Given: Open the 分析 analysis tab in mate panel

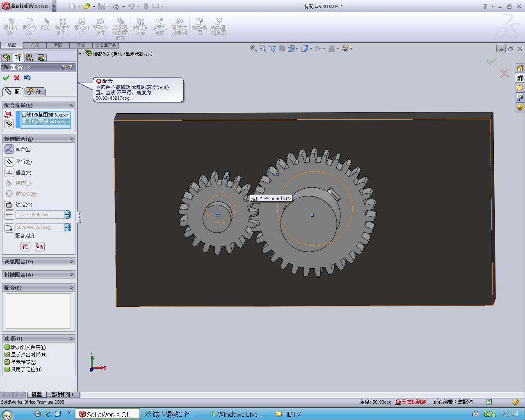Looking at the screenshot, I should click(x=35, y=91).
